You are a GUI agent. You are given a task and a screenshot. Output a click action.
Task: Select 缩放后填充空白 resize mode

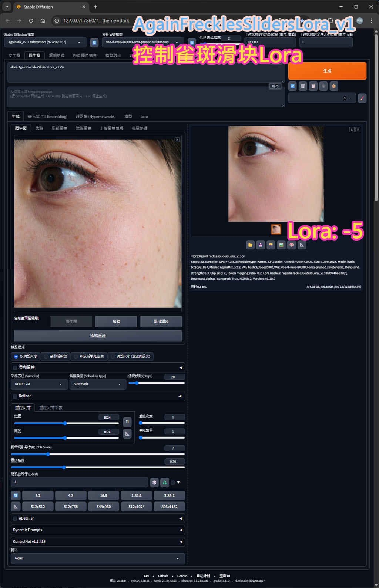[89, 356]
